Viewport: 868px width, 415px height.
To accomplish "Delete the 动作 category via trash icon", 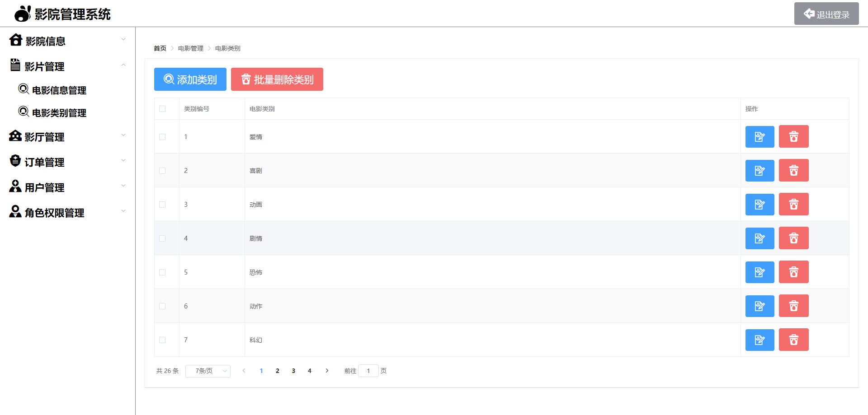I will tap(793, 306).
